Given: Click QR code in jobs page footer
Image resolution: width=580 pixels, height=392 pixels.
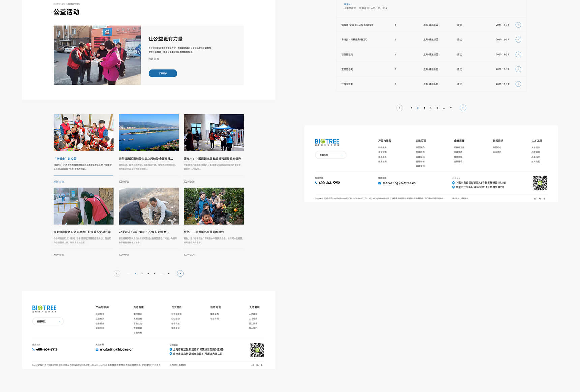Looking at the screenshot, I should [x=540, y=184].
